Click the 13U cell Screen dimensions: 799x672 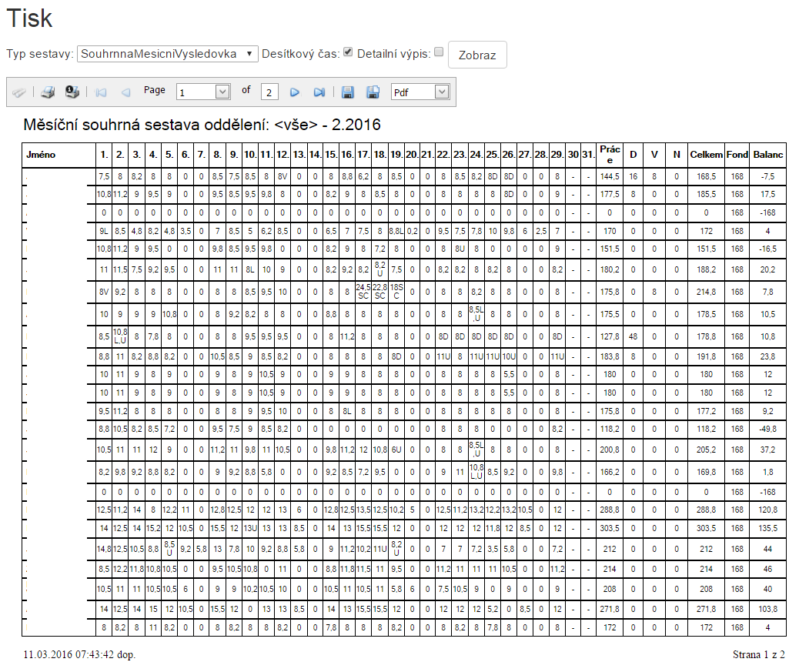click(250, 528)
